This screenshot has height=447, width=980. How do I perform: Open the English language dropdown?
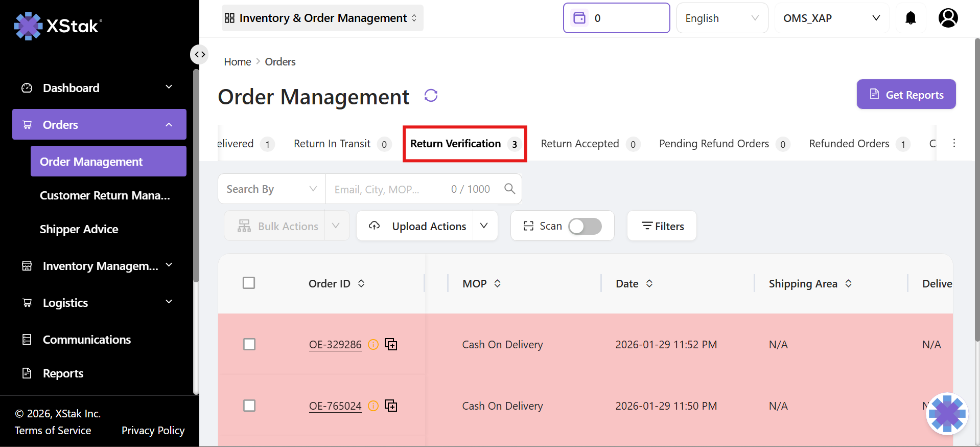[x=721, y=18]
